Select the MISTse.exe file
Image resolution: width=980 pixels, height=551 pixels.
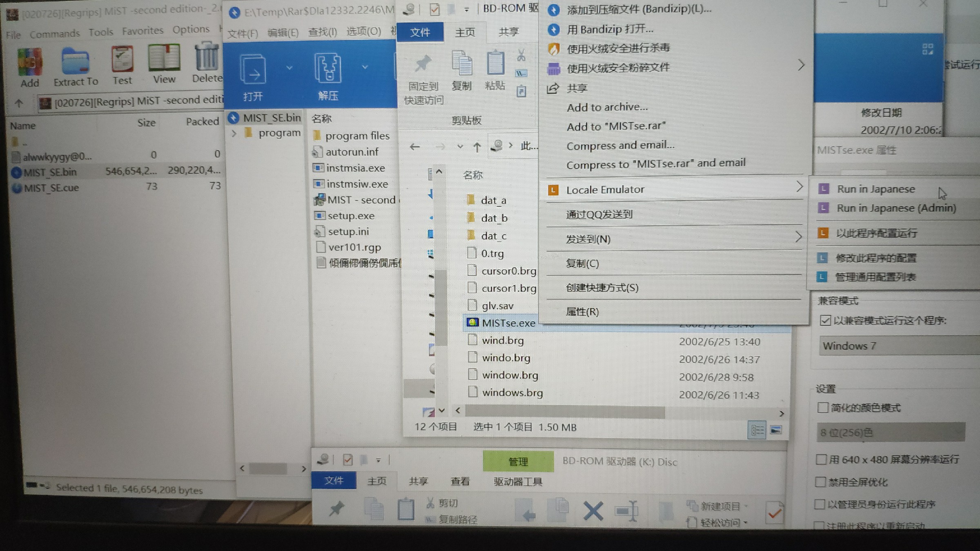[x=508, y=323]
